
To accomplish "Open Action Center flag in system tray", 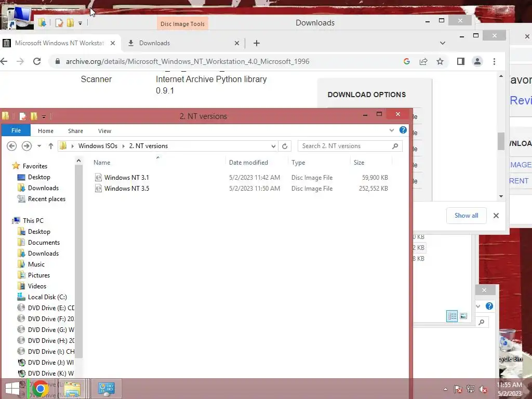I will pos(458,389).
